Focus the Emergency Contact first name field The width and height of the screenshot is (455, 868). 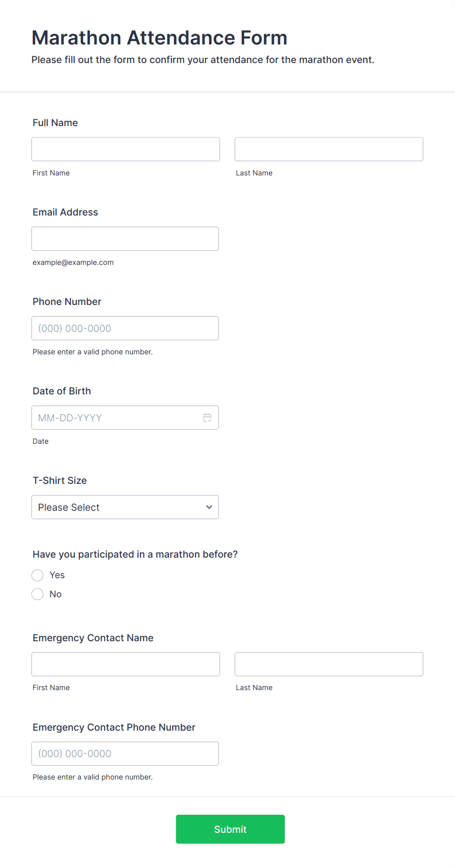click(x=126, y=664)
